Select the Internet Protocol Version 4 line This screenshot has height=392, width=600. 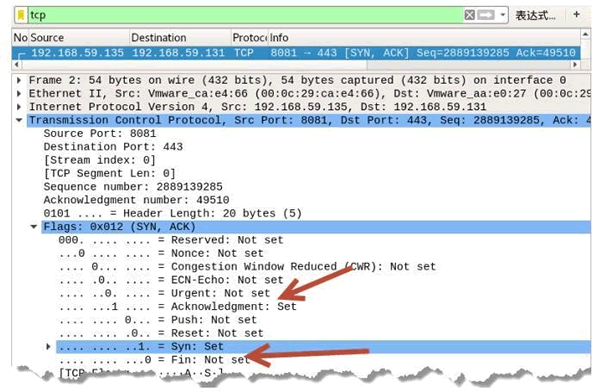click(x=258, y=107)
